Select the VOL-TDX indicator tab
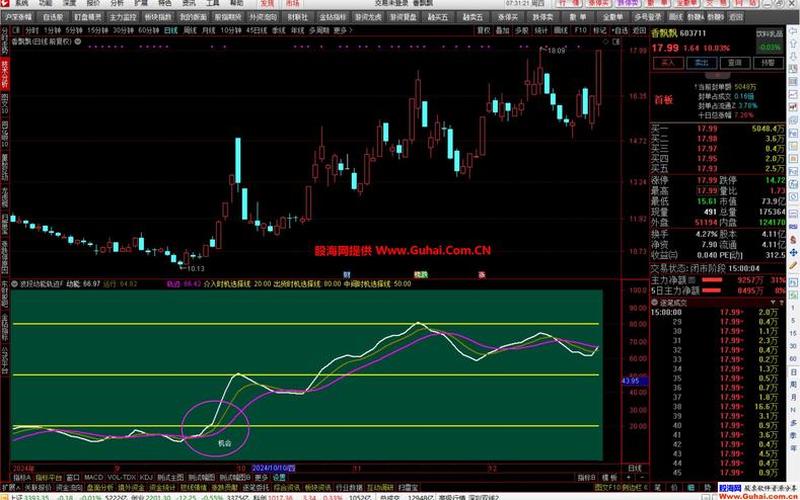The width and height of the screenshot is (800, 500). coord(122,478)
